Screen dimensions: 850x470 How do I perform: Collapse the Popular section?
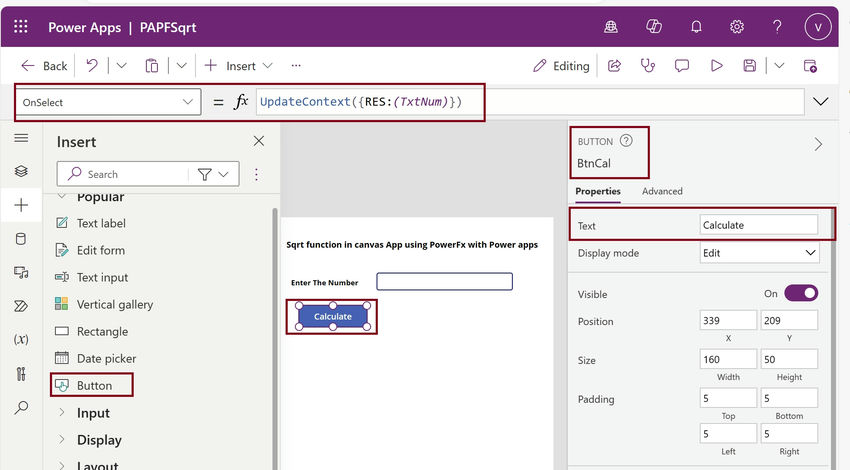click(x=62, y=196)
